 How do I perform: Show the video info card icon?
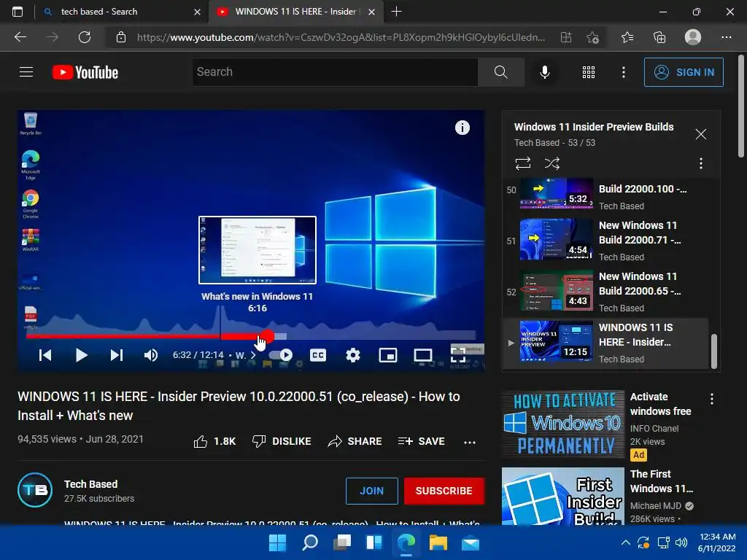462,128
